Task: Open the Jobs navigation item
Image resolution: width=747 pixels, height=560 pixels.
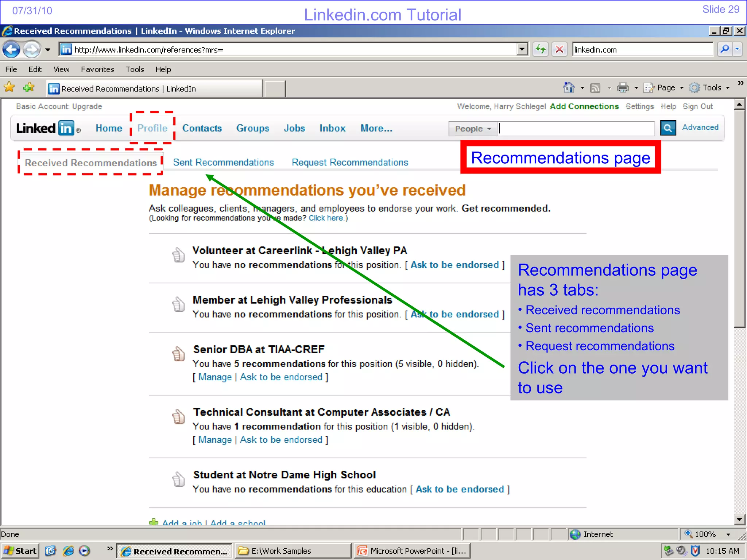Action: tap(294, 128)
